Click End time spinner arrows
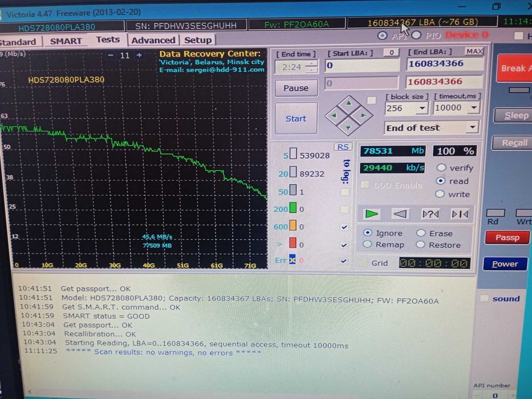This screenshot has width=532, height=399. [311, 67]
